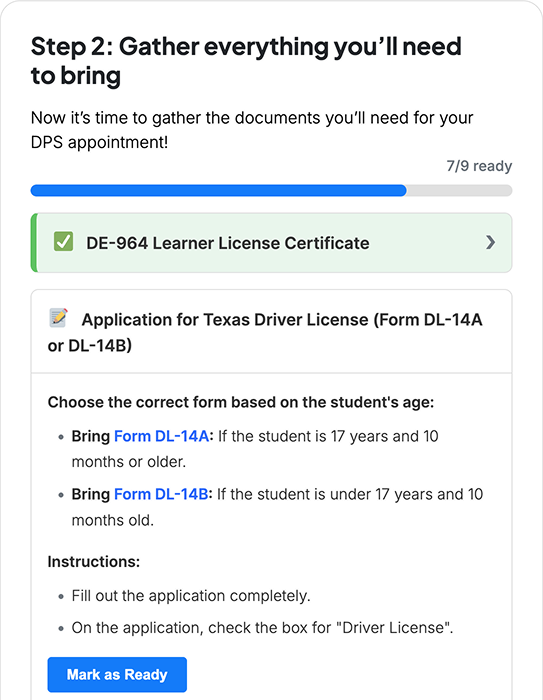This screenshot has width=543, height=700.
Task: Click the DPS appointment intro paragraph
Action: (x=252, y=130)
